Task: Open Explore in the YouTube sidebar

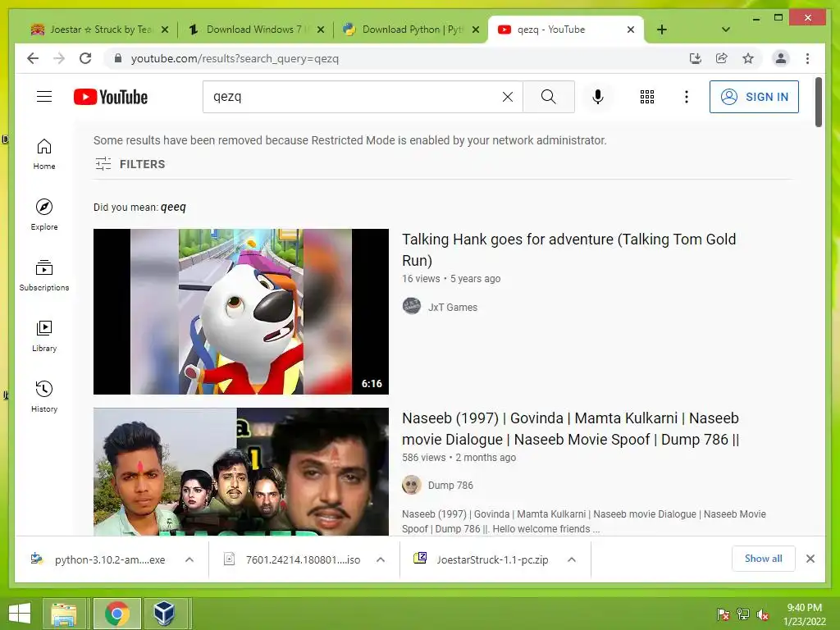Action: tap(44, 214)
